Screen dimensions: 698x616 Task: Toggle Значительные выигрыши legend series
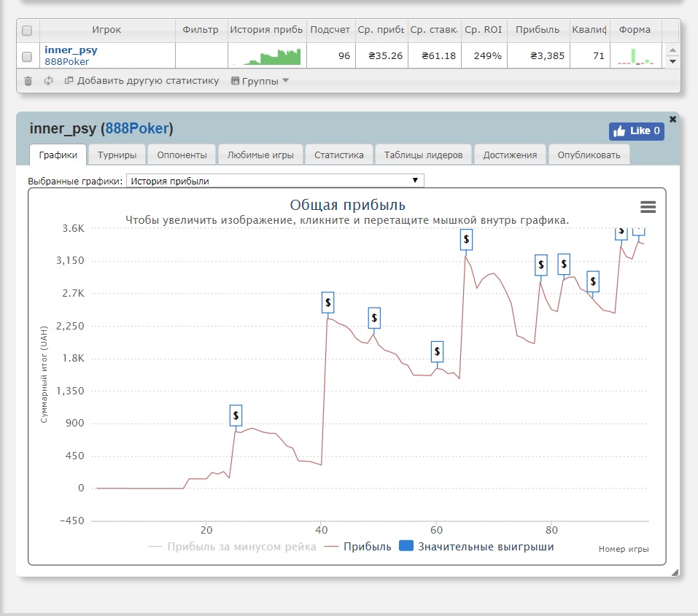click(x=476, y=546)
